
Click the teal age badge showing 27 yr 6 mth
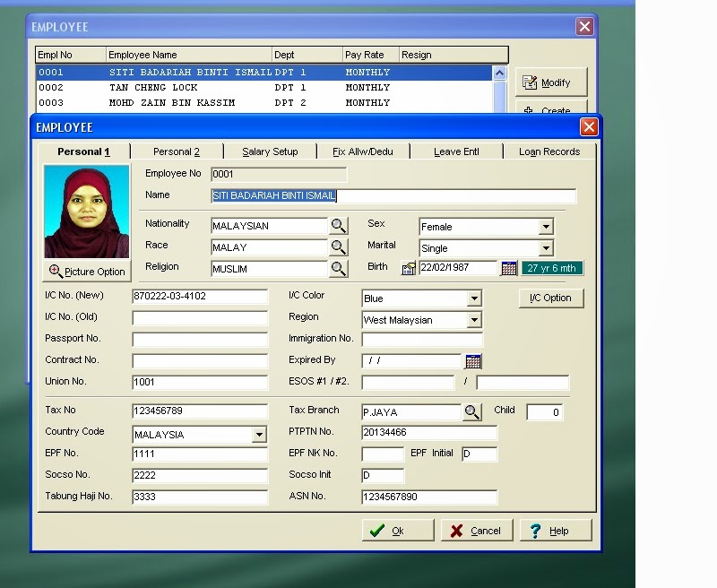coord(551,267)
